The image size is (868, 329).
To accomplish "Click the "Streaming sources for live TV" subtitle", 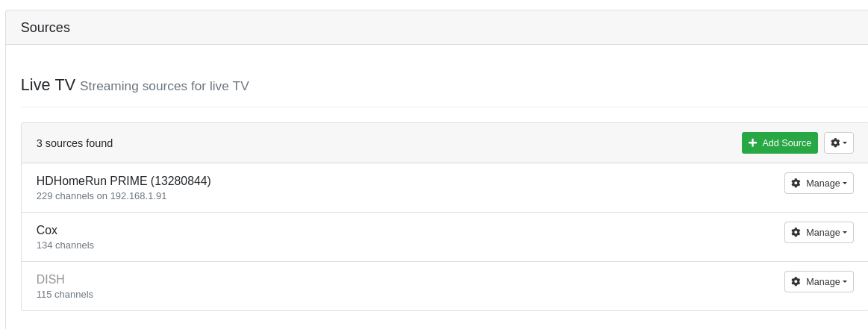I will click(x=164, y=87).
